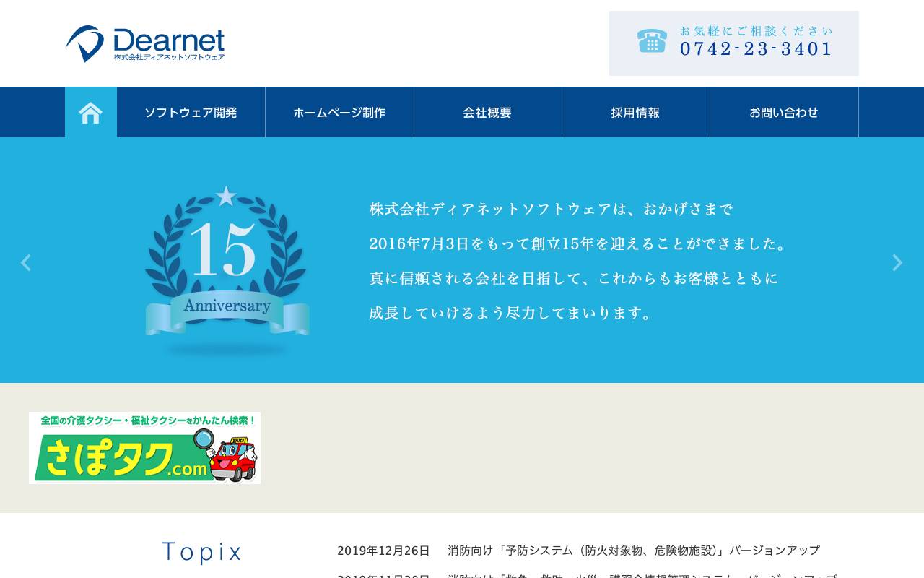Click the 15 Anniversary emblem image
This screenshot has width=924, height=578.
coord(227,271)
